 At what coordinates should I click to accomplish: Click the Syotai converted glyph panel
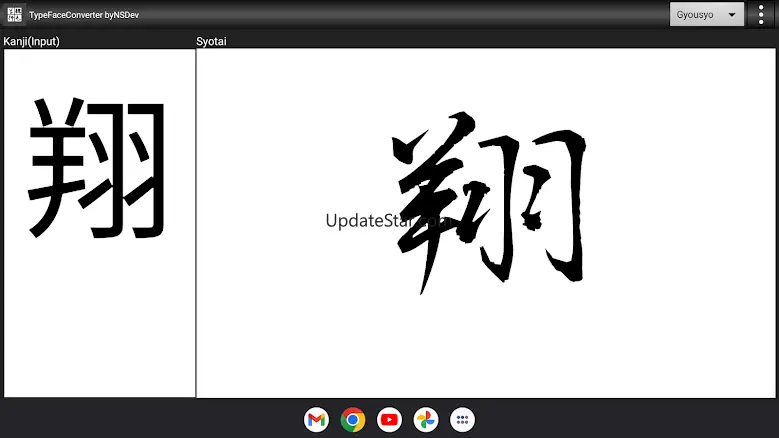(486, 223)
